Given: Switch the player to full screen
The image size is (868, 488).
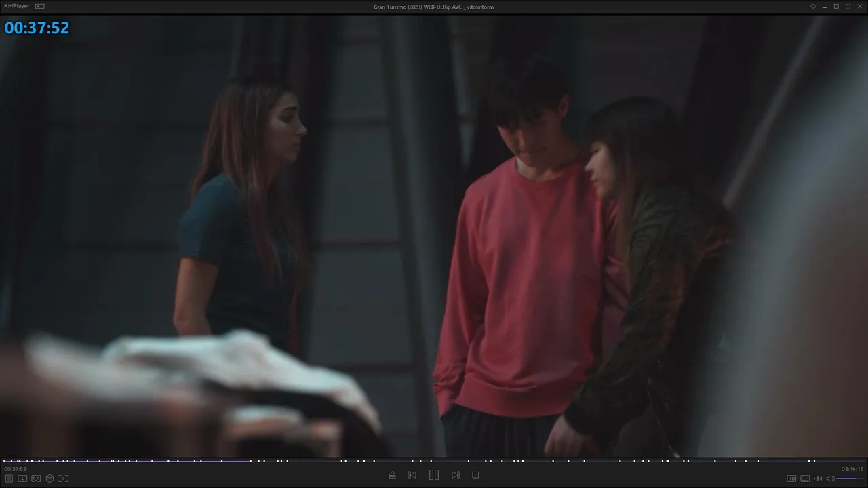Looking at the screenshot, I should click(848, 6).
